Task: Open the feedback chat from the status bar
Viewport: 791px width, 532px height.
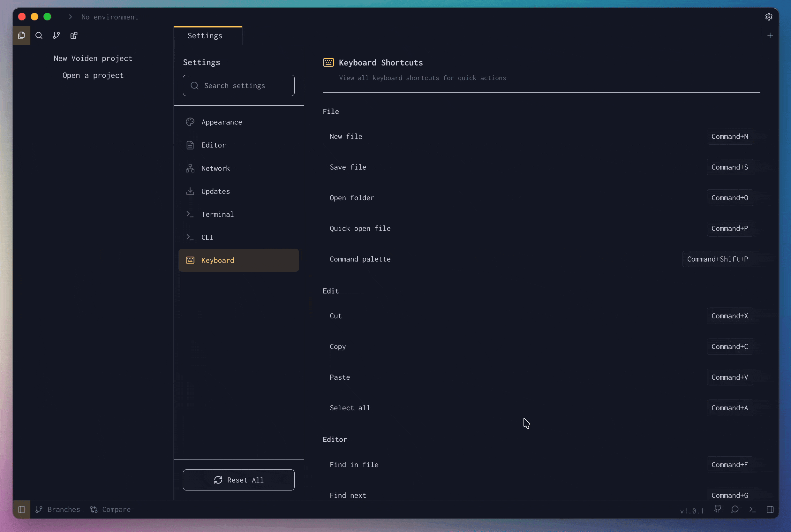Action: [x=735, y=509]
